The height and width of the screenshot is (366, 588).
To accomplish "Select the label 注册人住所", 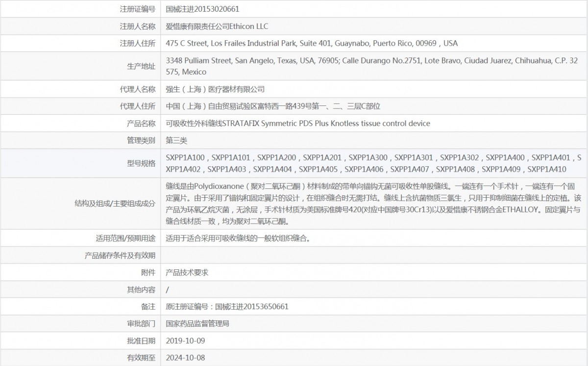I will pyautogui.click(x=138, y=43).
